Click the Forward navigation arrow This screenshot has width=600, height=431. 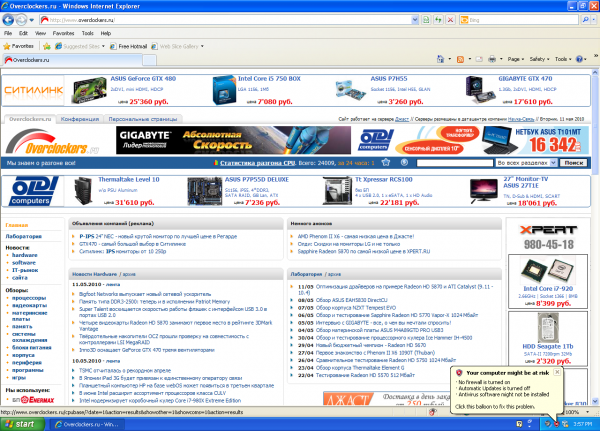[x=21, y=20]
